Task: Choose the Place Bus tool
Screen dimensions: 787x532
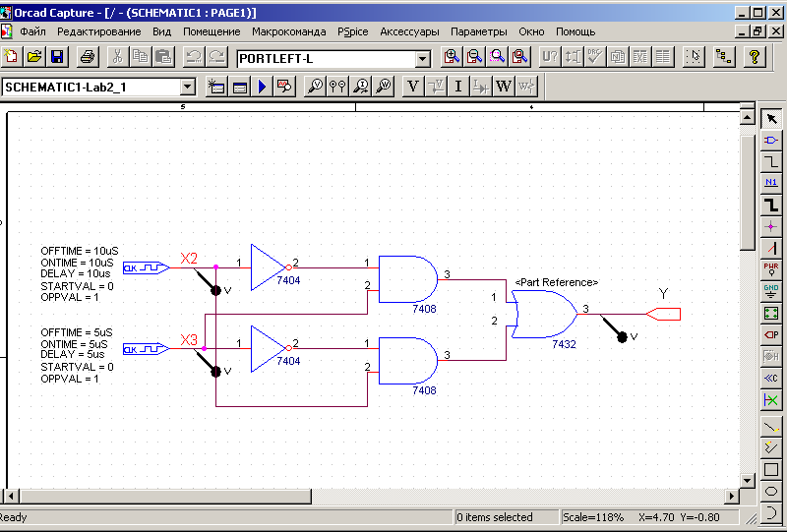Action: [x=771, y=205]
